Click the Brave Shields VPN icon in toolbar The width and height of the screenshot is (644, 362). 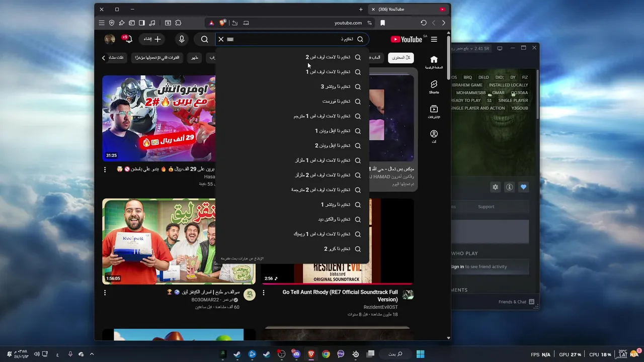tap(112, 23)
